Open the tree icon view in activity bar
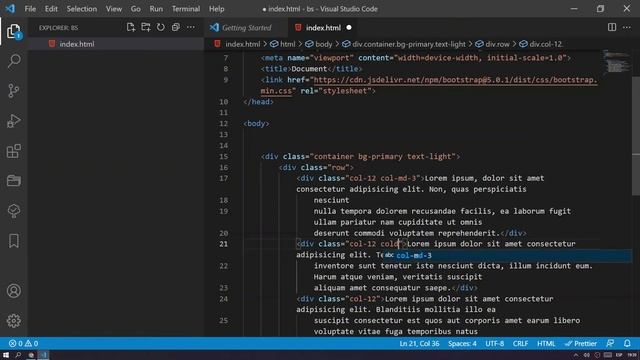 [13, 211]
